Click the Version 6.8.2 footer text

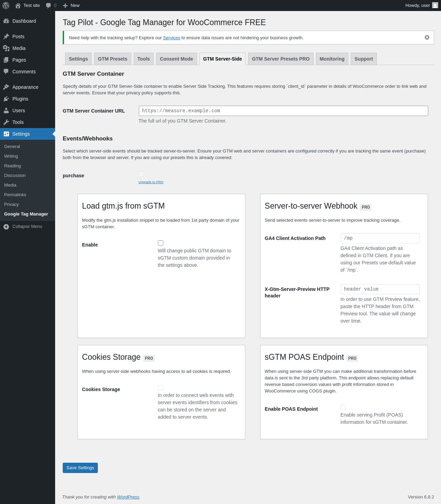click(x=421, y=497)
